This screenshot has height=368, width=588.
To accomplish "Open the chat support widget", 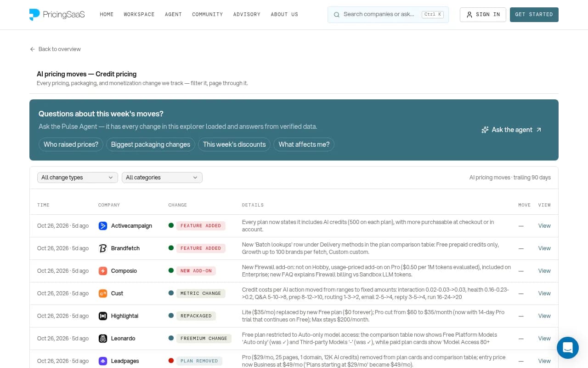I will click(x=568, y=348).
